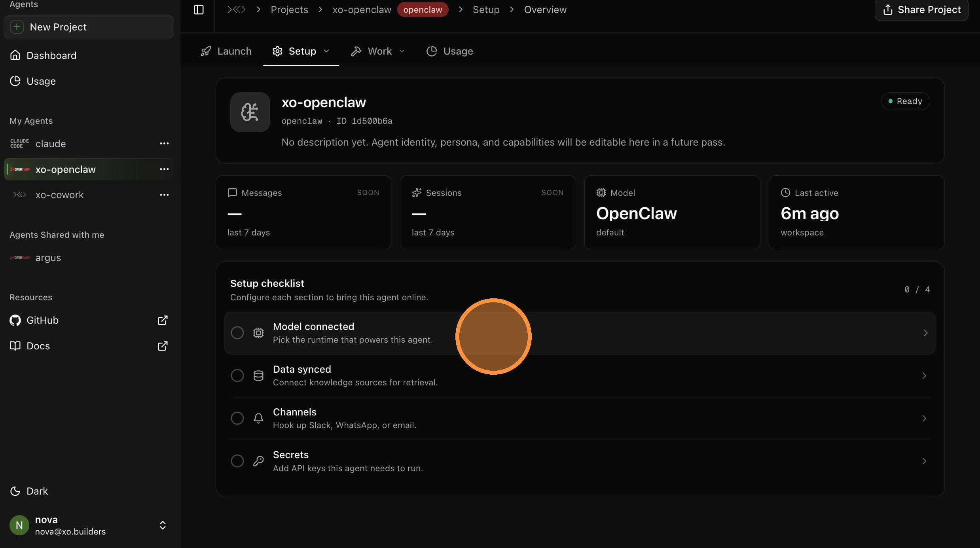
Task: Click the share icon in Share Project
Action: [887, 9]
